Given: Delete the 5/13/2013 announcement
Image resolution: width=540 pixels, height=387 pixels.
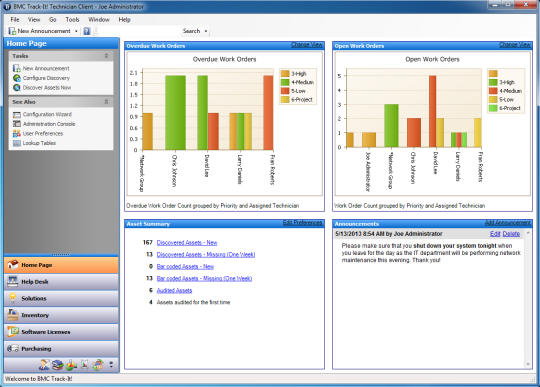Looking at the screenshot, I should pos(511,234).
